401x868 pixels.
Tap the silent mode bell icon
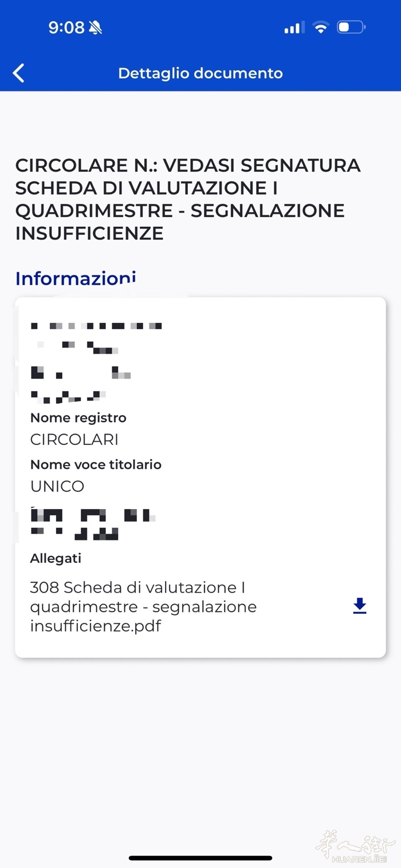[x=96, y=27]
